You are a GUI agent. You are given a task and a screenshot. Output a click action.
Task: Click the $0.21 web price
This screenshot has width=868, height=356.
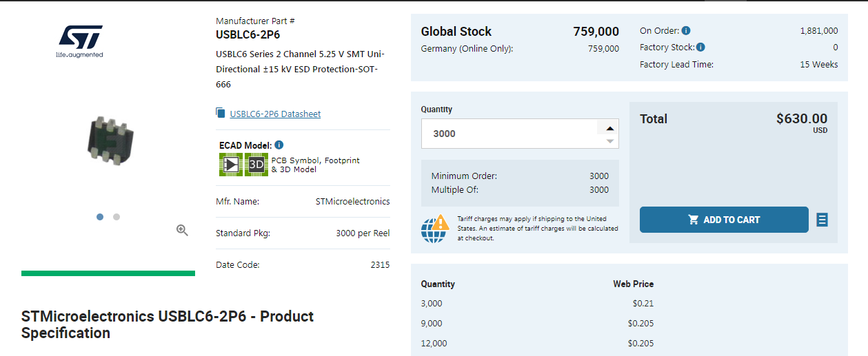pos(643,304)
